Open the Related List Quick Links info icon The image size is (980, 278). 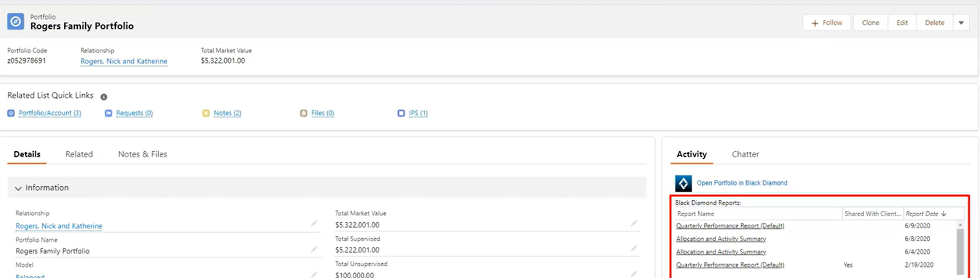tap(104, 97)
